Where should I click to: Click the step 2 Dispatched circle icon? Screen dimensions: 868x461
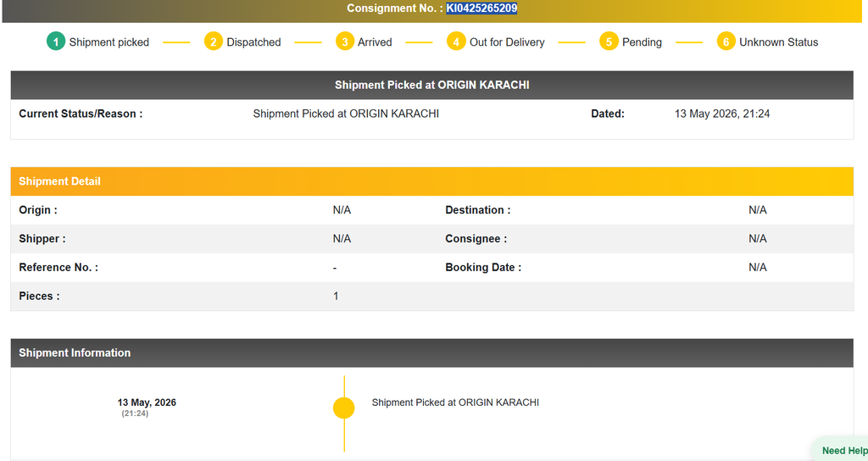pyautogui.click(x=213, y=42)
